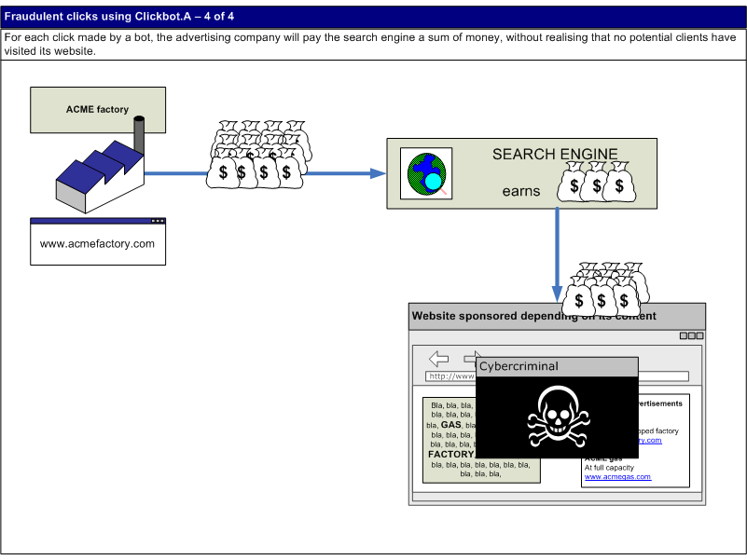Click the browser back arrow icon
The image size is (747, 560).
click(x=438, y=359)
